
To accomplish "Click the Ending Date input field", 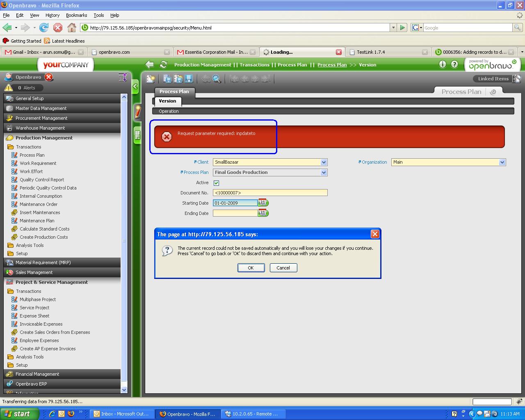I will (x=235, y=213).
